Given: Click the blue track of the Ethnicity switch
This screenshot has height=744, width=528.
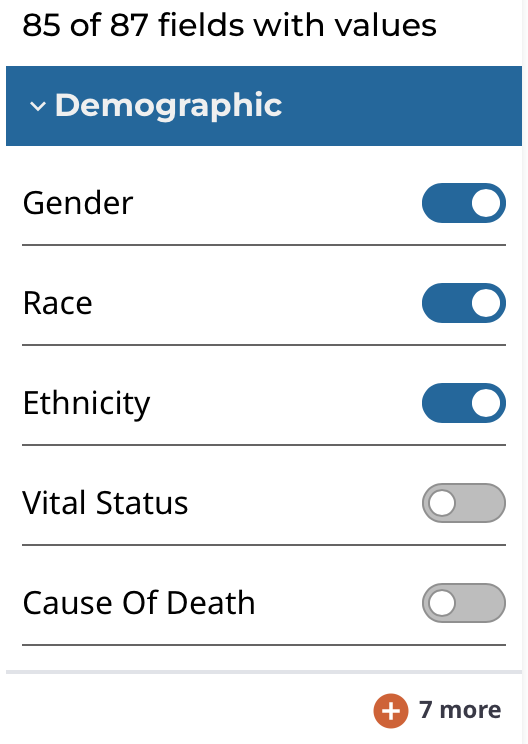Looking at the screenshot, I should (x=446, y=403).
